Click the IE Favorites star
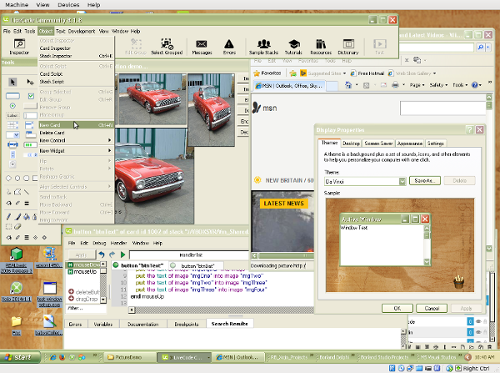 point(257,73)
